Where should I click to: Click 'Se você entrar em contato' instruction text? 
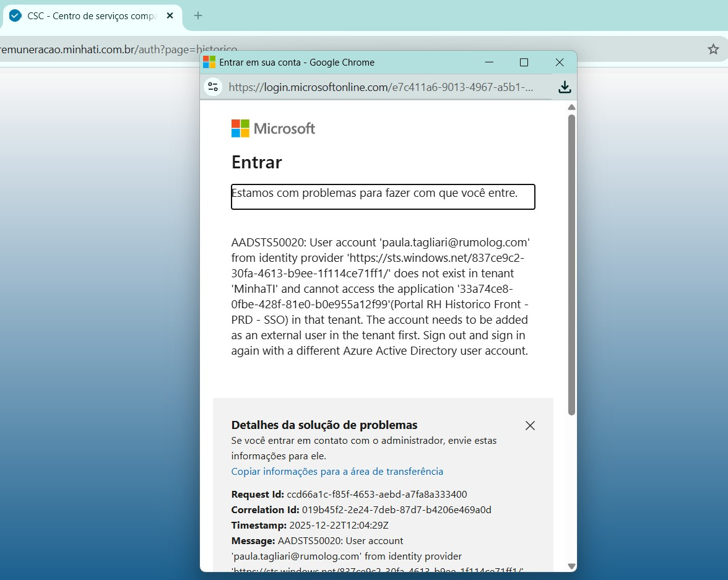pyautogui.click(x=364, y=448)
